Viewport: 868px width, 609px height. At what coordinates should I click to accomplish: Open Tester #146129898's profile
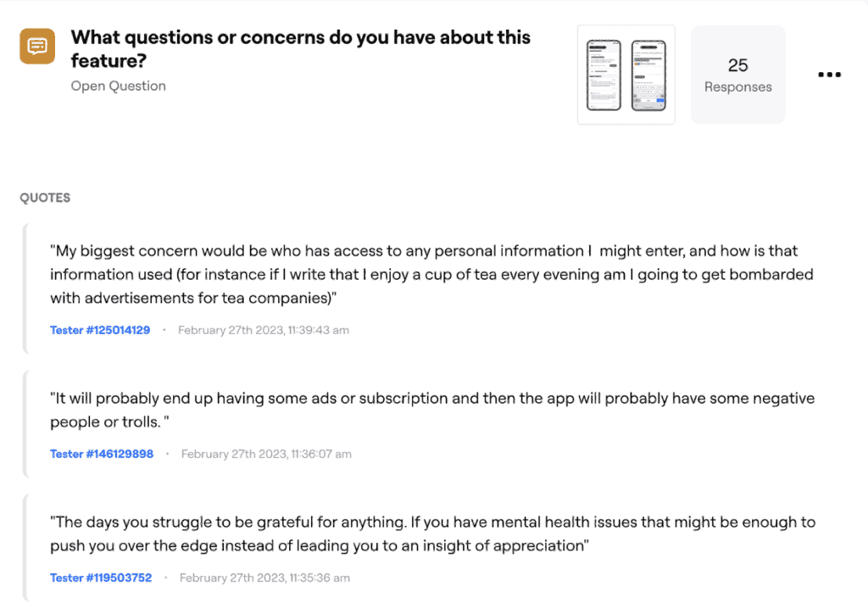click(102, 454)
